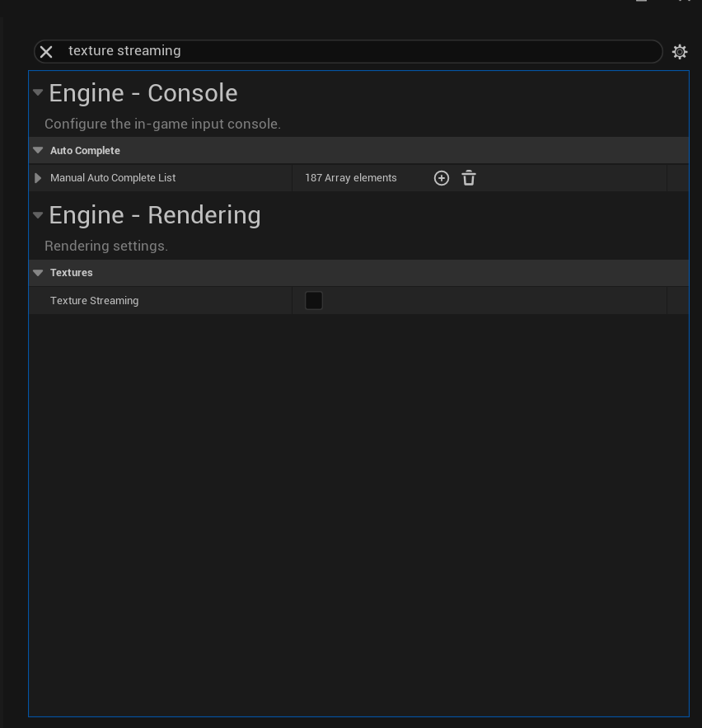Screen dimensions: 702x728
Task: Clear the texture streaming search text
Action: coord(47,52)
